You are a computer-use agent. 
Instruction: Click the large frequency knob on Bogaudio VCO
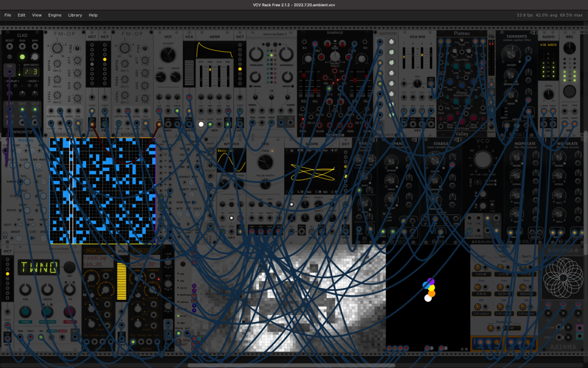pos(483,159)
